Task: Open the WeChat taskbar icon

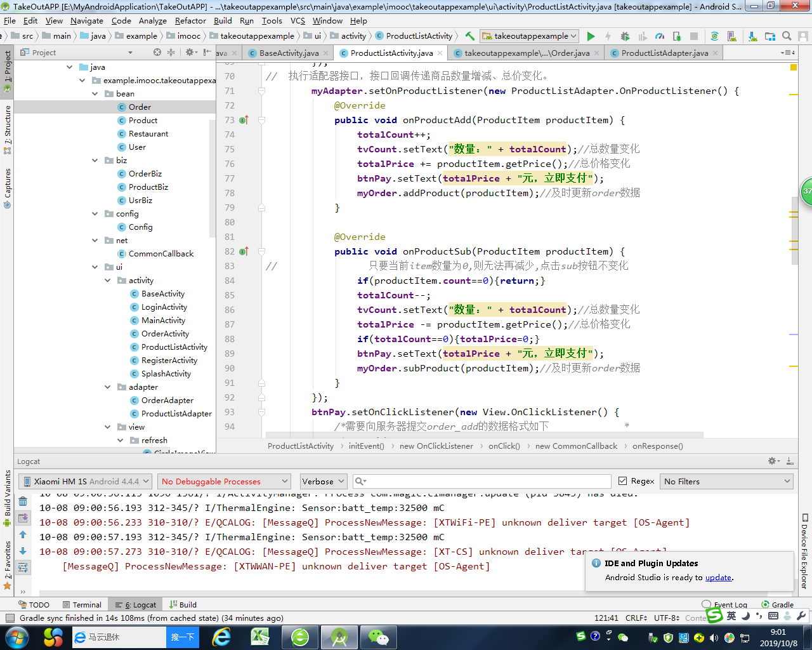Action: (x=378, y=637)
